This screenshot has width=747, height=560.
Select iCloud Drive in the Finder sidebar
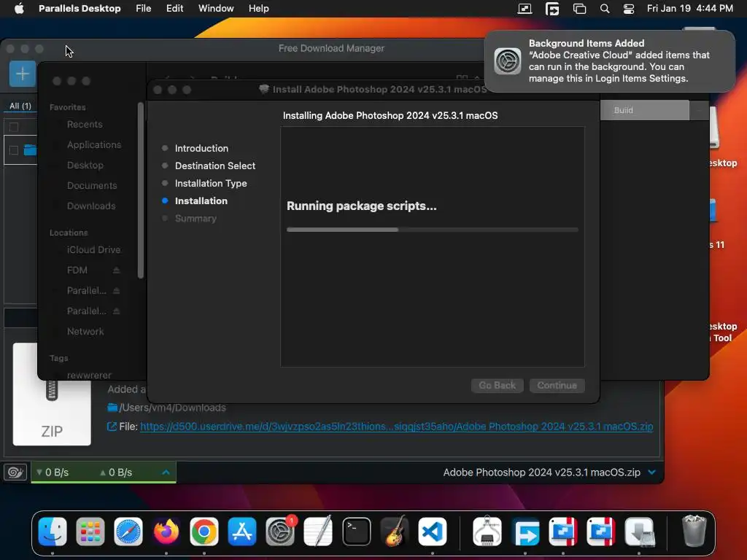93,250
